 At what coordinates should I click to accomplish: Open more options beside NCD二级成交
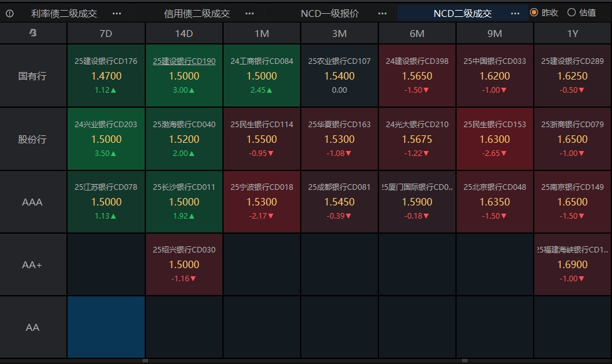tap(515, 14)
